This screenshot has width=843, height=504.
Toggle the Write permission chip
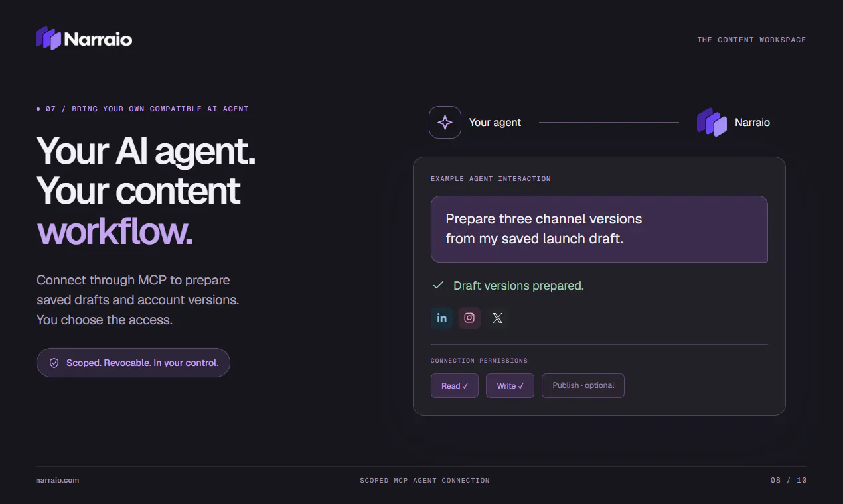(x=510, y=386)
